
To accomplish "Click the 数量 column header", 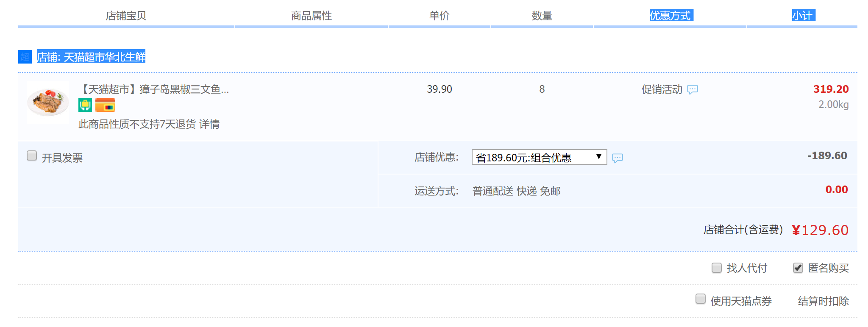I will tap(542, 16).
